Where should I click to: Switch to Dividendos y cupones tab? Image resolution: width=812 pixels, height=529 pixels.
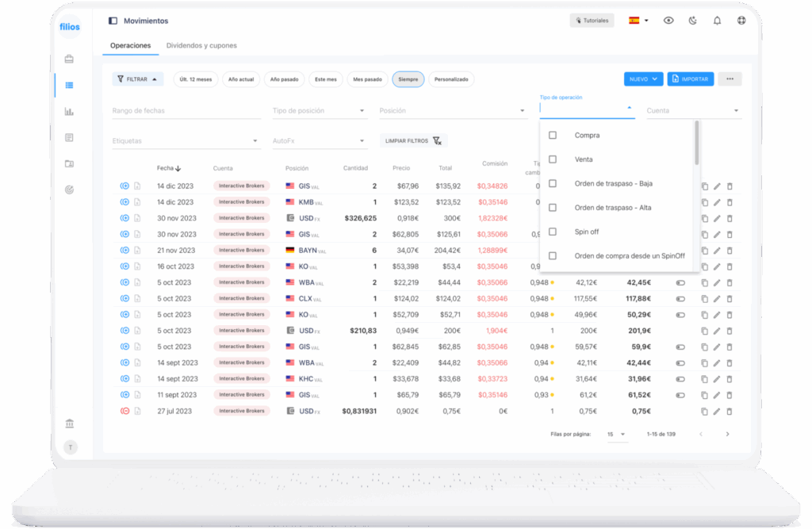(x=201, y=46)
